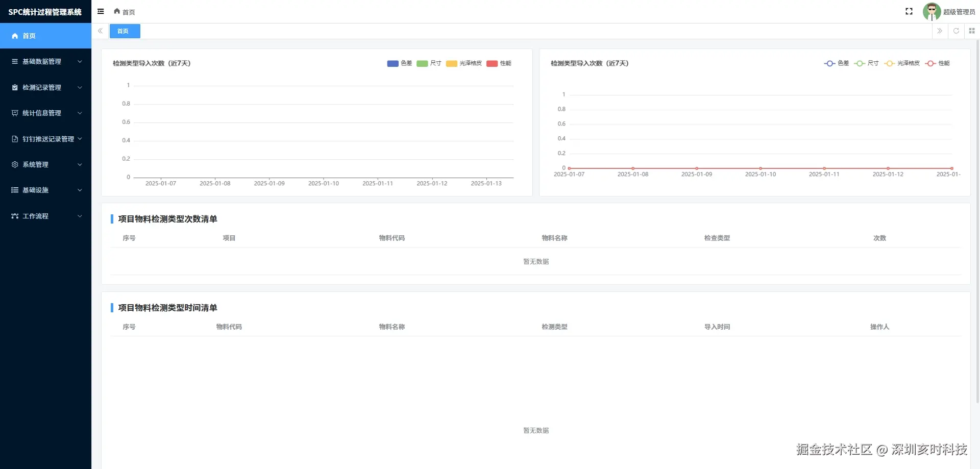Open the 基础设施 sidebar menu
This screenshot has width=980, height=469.
click(x=45, y=190)
